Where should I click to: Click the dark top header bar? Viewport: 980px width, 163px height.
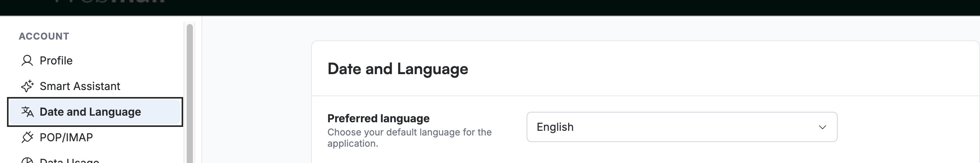point(490,8)
